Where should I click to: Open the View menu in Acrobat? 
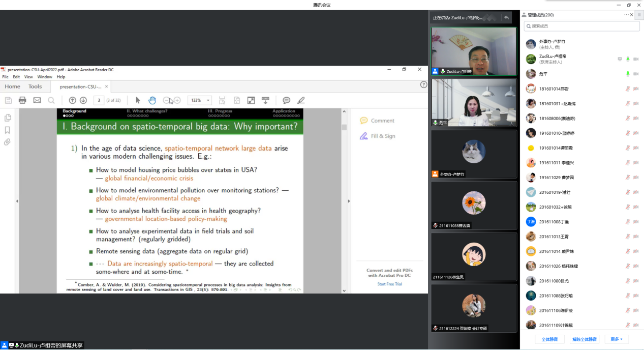click(x=28, y=77)
